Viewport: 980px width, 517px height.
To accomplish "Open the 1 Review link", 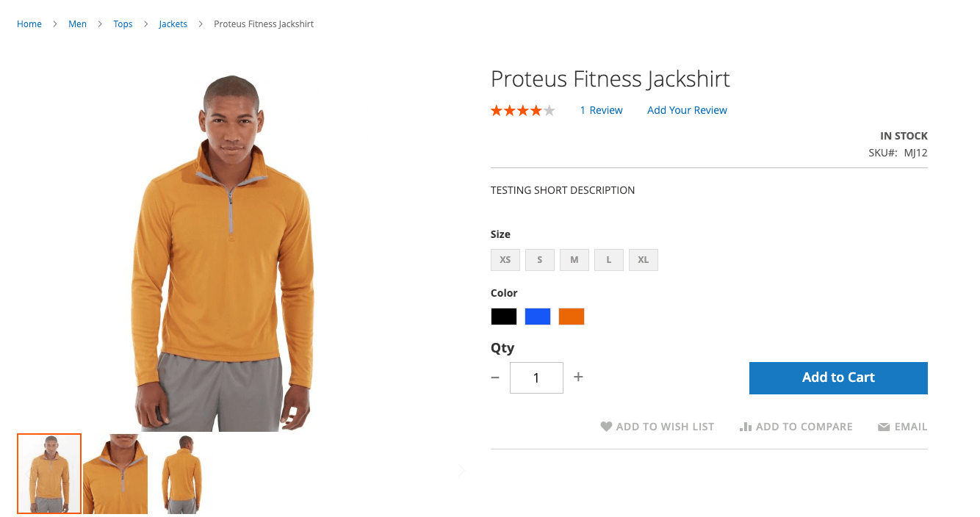I will [601, 109].
